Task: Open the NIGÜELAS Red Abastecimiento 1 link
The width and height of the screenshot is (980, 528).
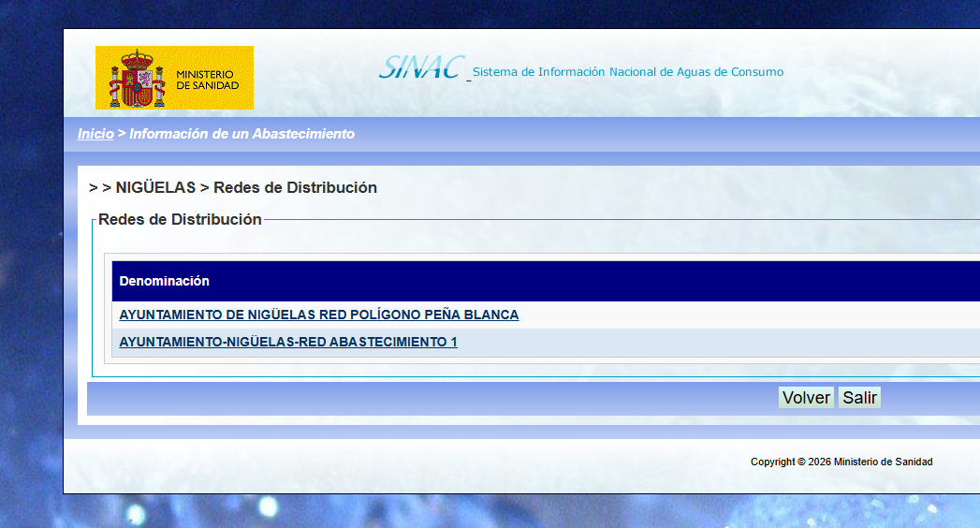Action: [x=288, y=343]
